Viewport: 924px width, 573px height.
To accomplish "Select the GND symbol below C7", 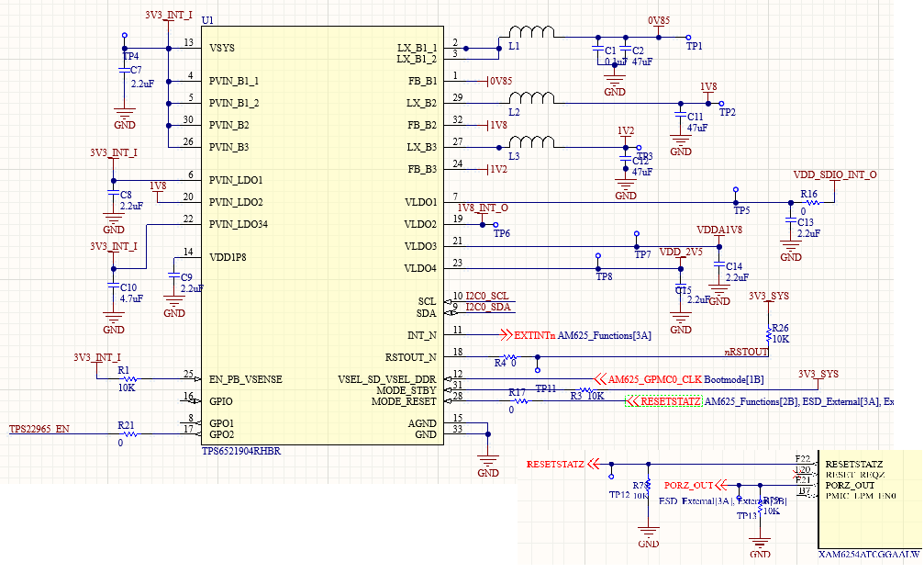I will (x=125, y=118).
